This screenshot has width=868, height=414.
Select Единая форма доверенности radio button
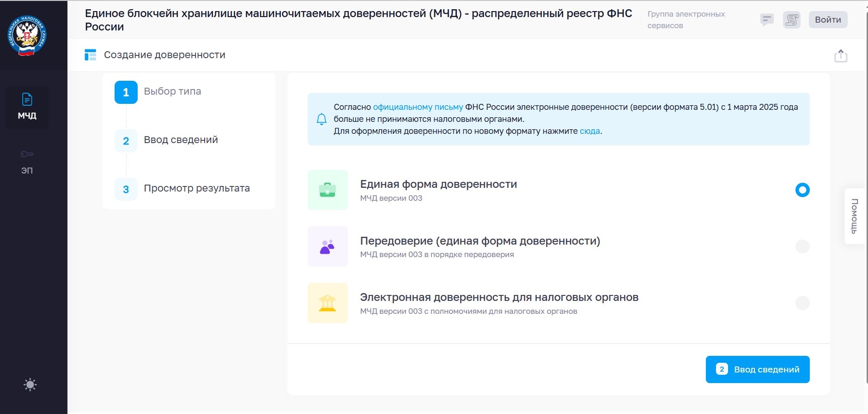pos(802,190)
